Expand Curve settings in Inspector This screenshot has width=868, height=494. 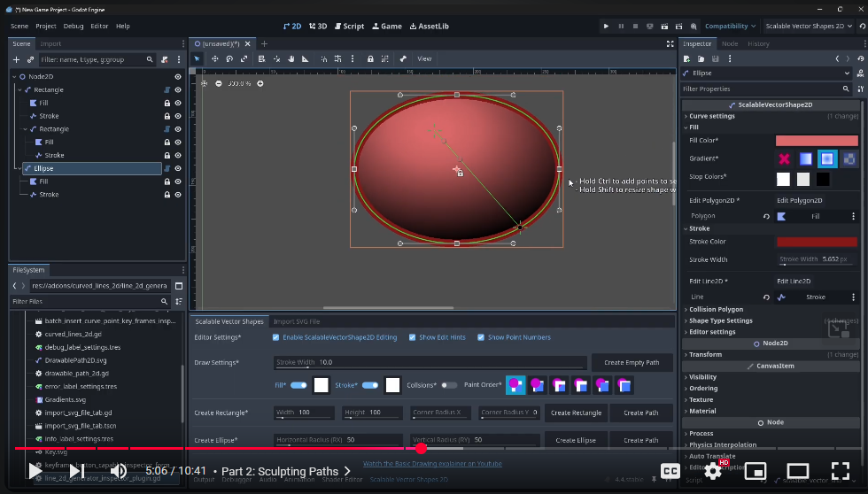click(711, 116)
